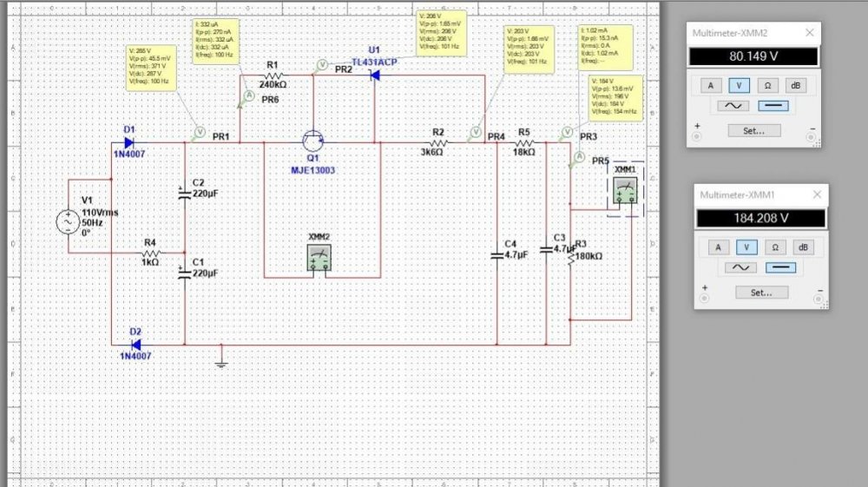
Task: Choose DC mode on Multimeter-XMM1
Action: click(779, 267)
